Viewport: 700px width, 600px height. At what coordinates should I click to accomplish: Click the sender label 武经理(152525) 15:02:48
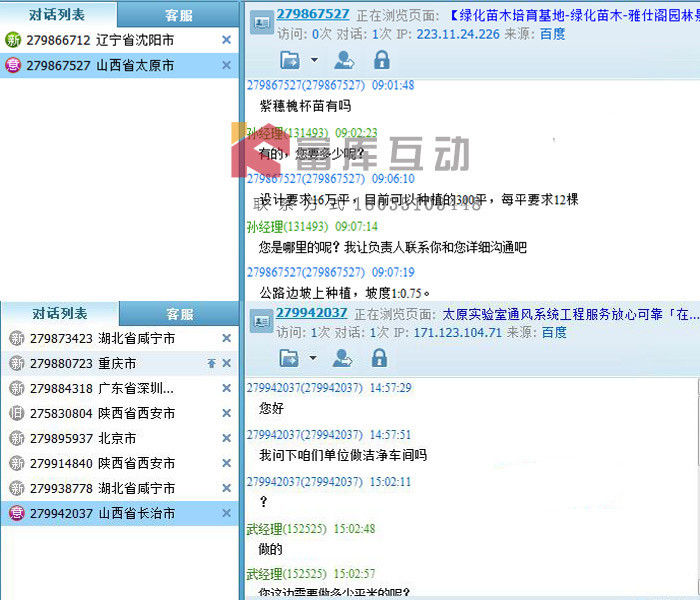[x=311, y=529]
